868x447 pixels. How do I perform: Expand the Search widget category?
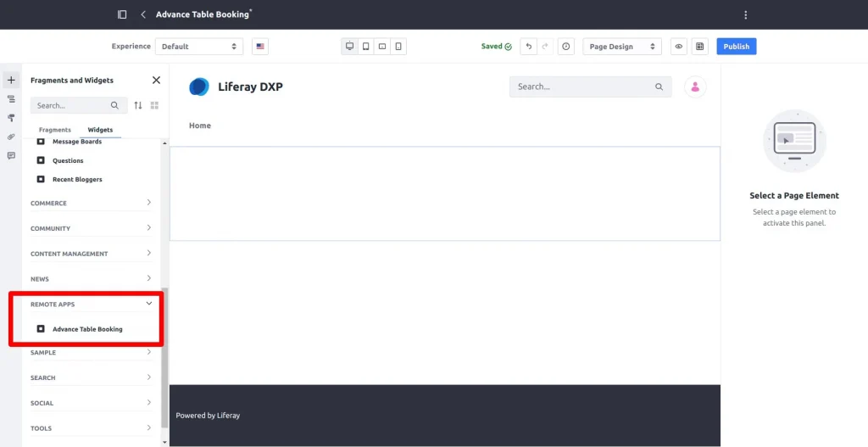pyautogui.click(x=91, y=377)
